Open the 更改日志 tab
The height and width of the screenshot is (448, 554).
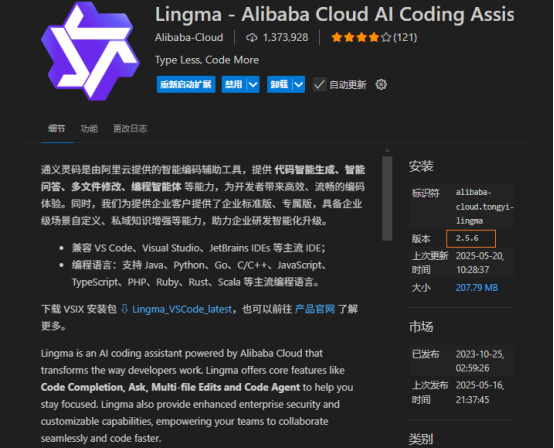(130, 128)
